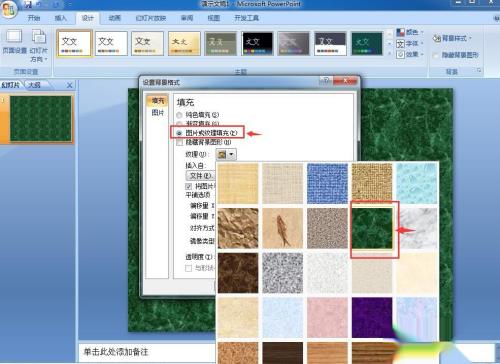Screen dimensions: 500x364
Task: Click the dialog help question mark
Action: pos(326,81)
